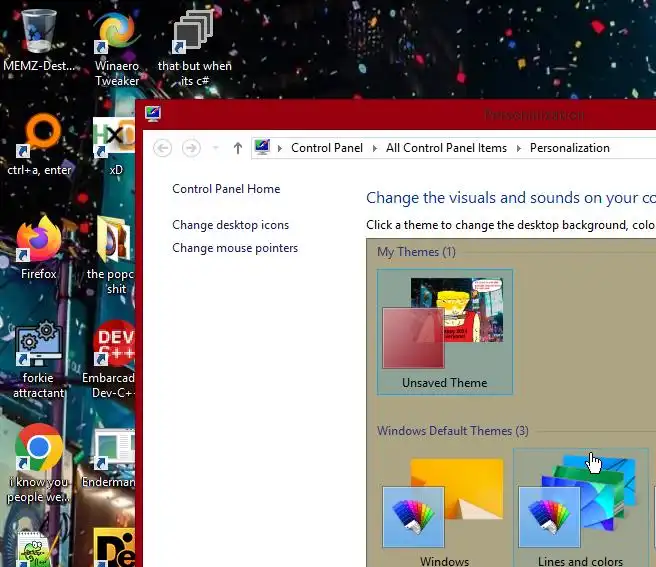
Task: Open the recent locations dropdown arrow
Action: click(215, 148)
